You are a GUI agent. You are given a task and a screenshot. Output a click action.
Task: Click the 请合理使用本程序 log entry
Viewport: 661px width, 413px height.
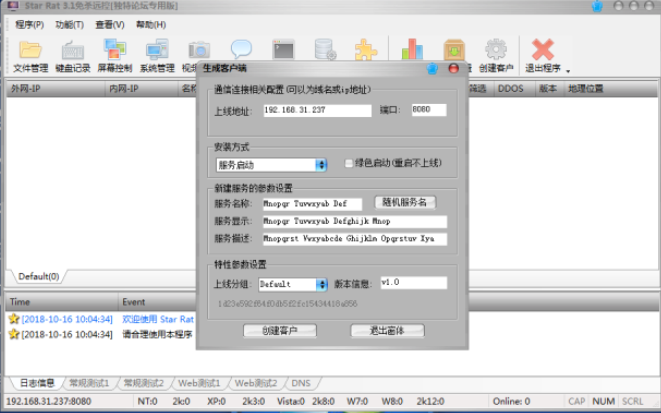157,334
